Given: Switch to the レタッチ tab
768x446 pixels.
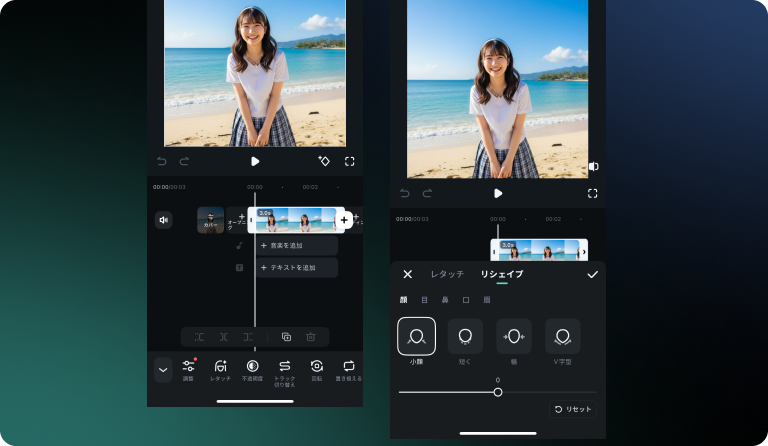Looking at the screenshot, I should click(447, 274).
